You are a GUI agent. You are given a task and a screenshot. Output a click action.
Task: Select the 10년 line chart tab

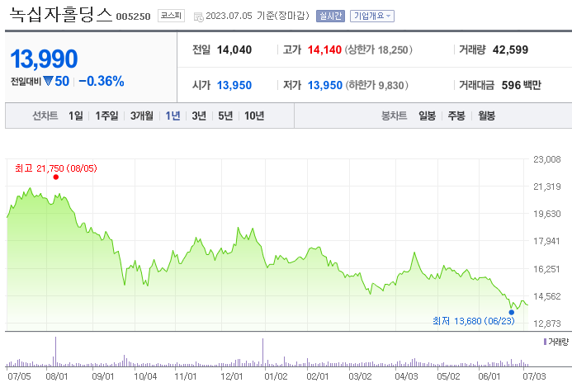[254, 116]
